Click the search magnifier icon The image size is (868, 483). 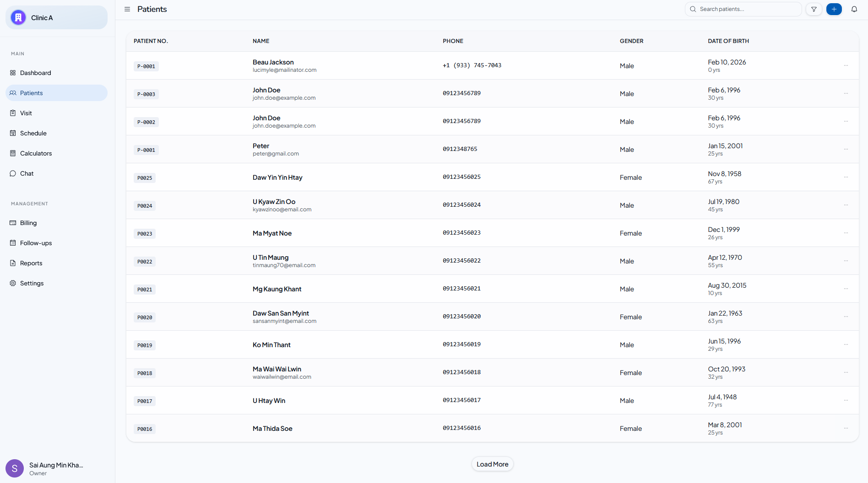(693, 9)
